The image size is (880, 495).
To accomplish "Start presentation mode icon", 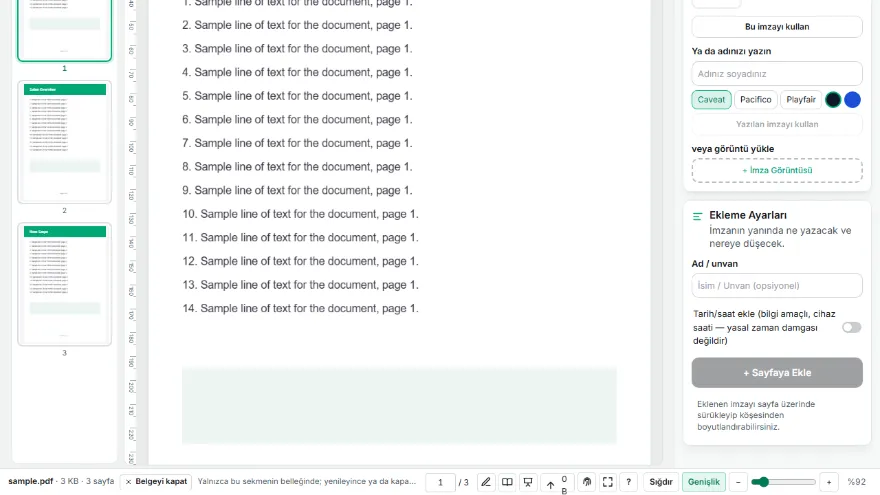I will point(528,482).
